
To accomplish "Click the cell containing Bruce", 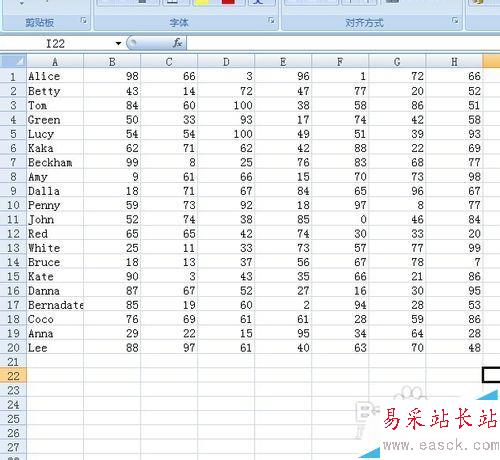I will [55, 262].
